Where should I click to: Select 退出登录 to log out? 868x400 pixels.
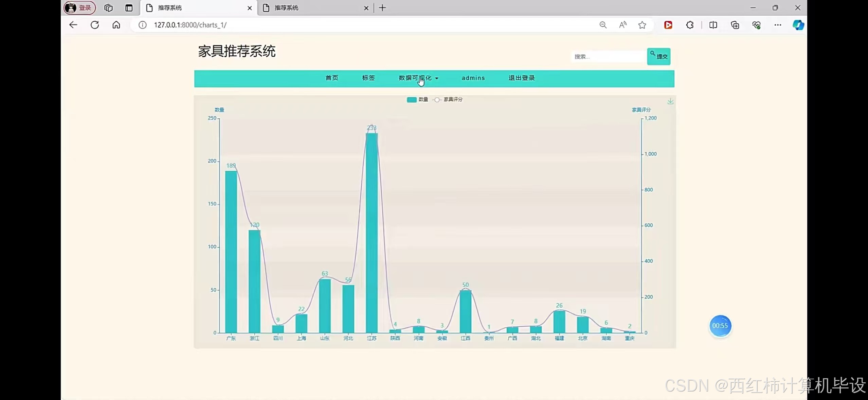click(521, 78)
